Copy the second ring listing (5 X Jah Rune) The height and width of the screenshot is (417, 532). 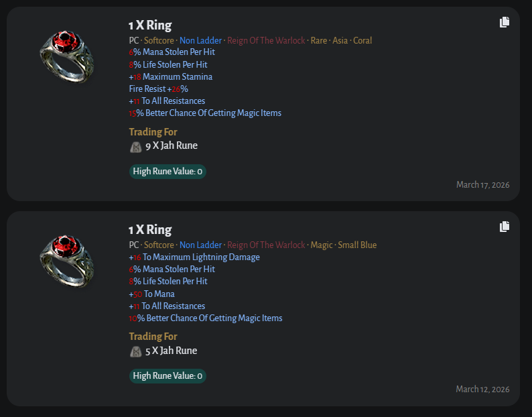click(x=505, y=227)
